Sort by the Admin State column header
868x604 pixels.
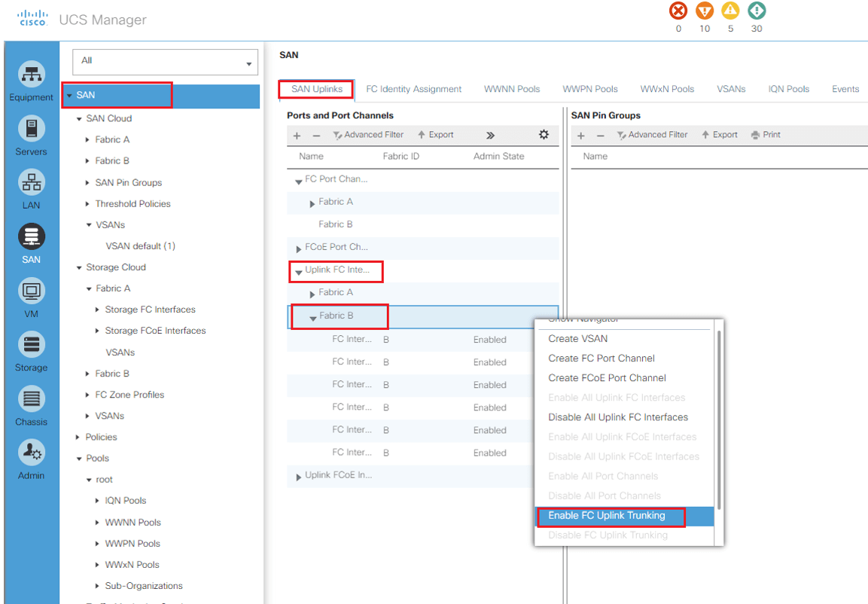pyautogui.click(x=498, y=157)
